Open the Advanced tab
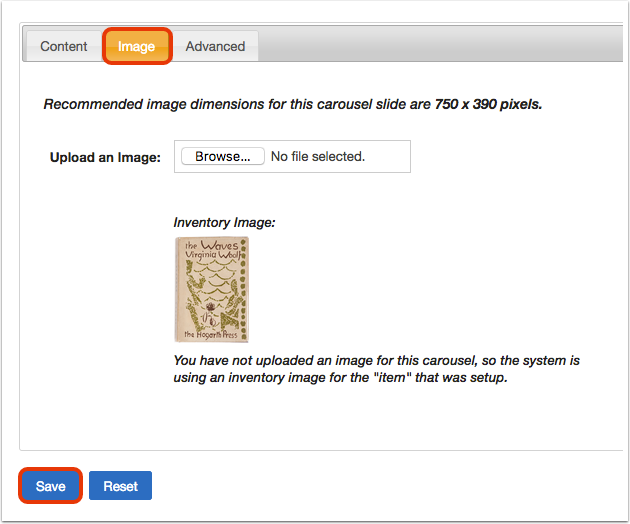Image resolution: width=630 pixels, height=524 pixels. 215,46
